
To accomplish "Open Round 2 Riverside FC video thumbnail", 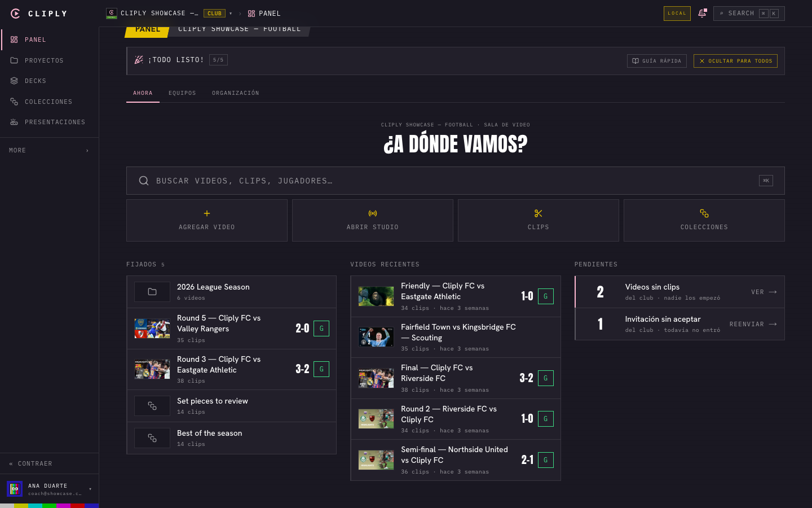I will tap(376, 419).
